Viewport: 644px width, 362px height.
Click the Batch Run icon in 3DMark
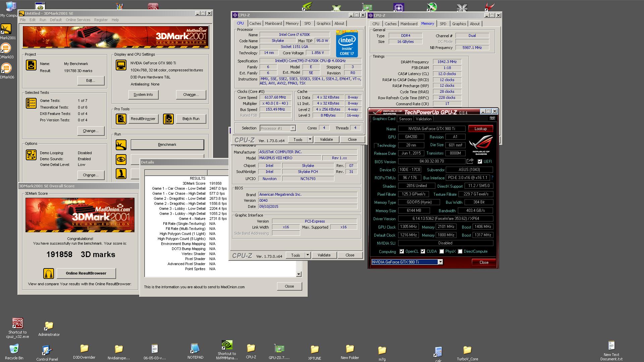[168, 119]
